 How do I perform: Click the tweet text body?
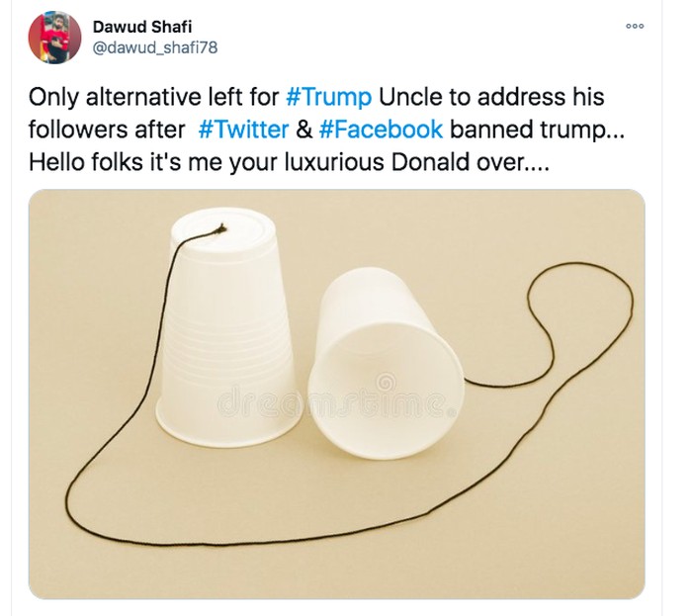326,130
